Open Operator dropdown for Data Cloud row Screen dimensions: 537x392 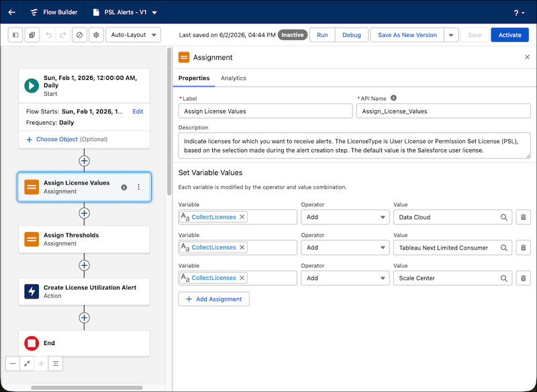[345, 217]
